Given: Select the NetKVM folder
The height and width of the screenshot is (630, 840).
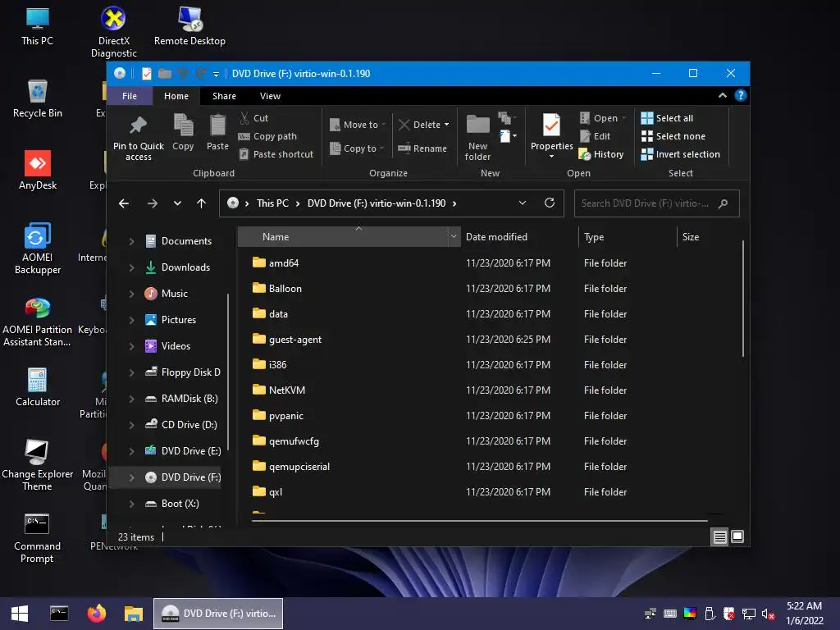Looking at the screenshot, I should (286, 390).
